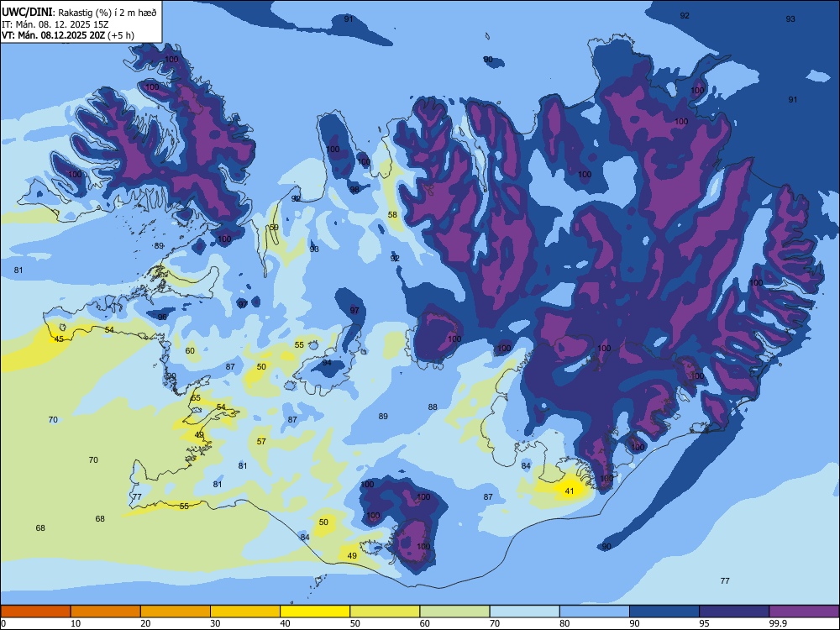Click the legend tick label "10"
This screenshot has width=840, height=630.
point(76,623)
